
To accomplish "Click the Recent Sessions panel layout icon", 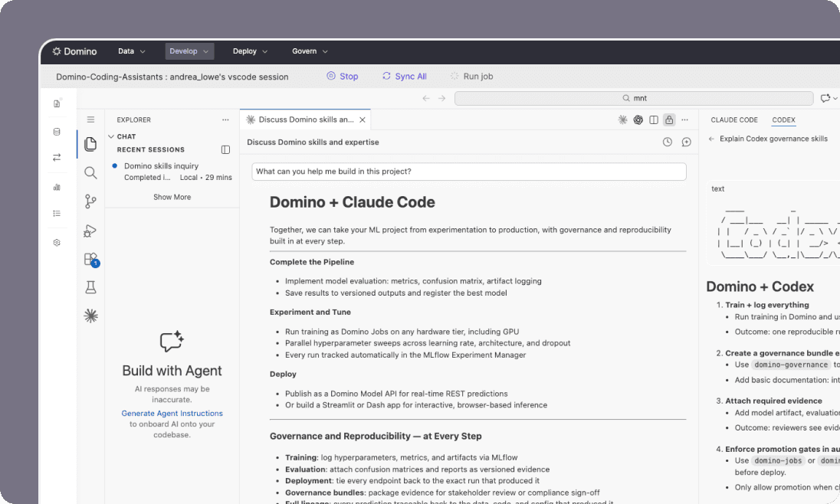I will [x=225, y=150].
